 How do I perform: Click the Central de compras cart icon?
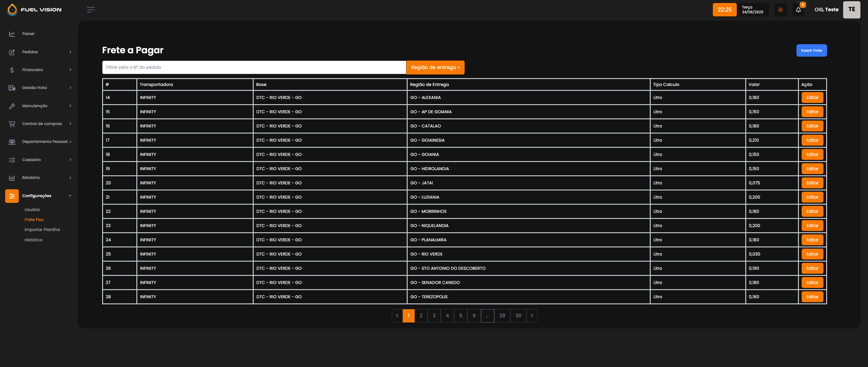click(12, 124)
